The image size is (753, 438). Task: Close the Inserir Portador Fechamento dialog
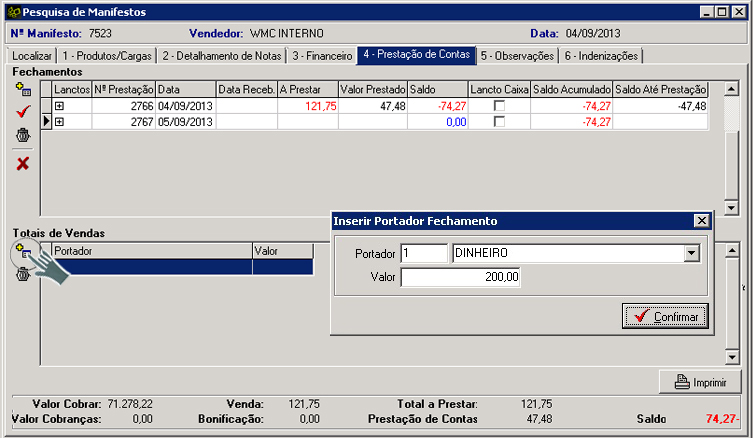pyautogui.click(x=701, y=221)
